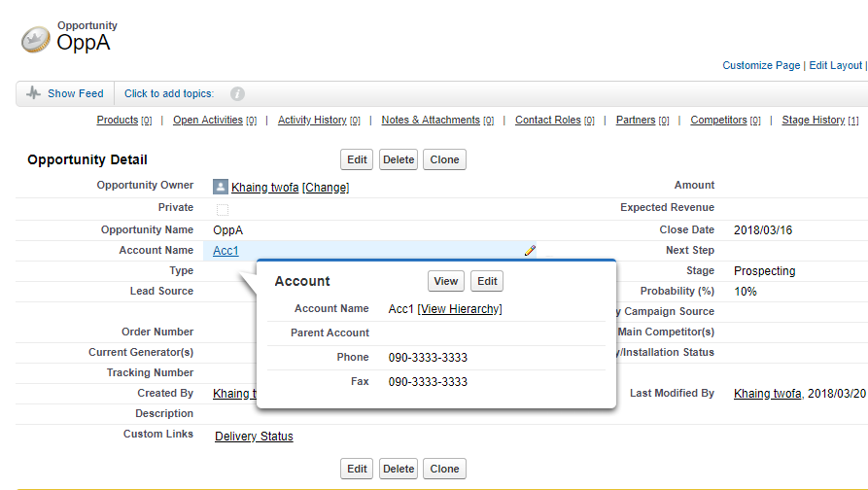Open the View Hierarchy link
Screen dimensions: 868x490
(460, 309)
